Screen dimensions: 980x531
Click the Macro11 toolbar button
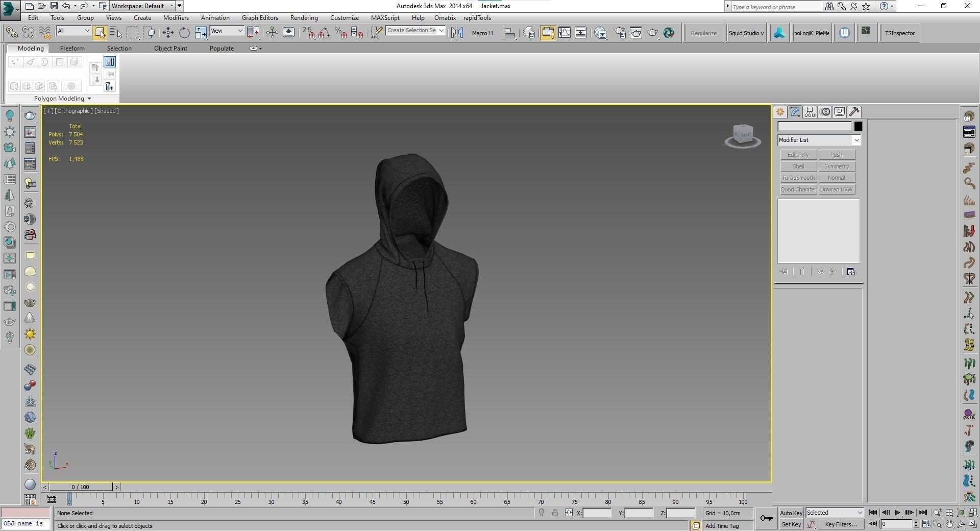tap(483, 33)
